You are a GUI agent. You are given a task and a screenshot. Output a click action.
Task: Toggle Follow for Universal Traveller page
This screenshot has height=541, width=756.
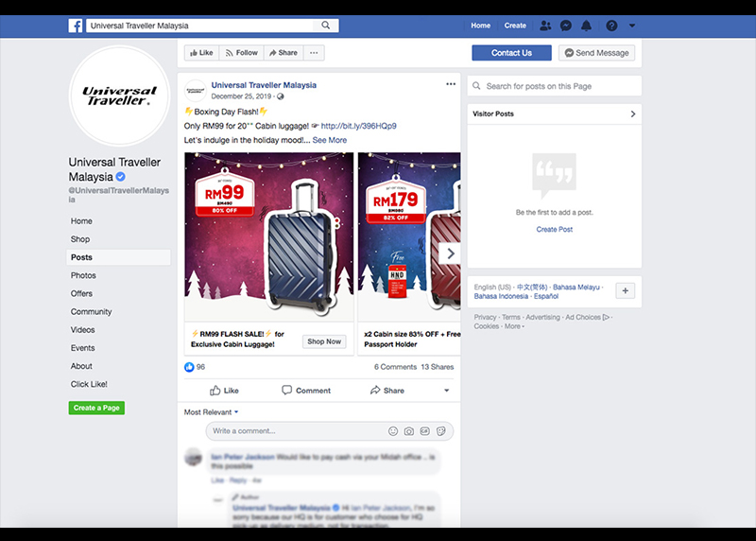pos(241,53)
